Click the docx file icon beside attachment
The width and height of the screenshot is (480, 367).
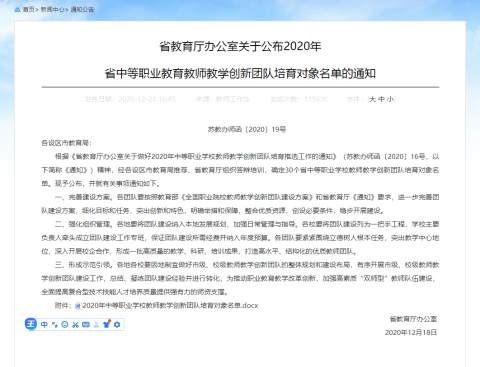[78, 306]
